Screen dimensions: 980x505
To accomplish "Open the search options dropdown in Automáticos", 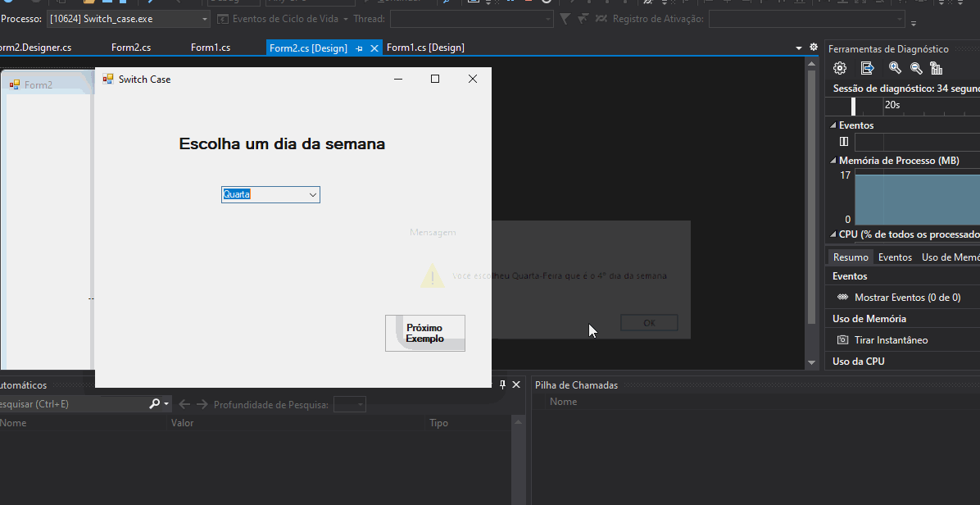I will 166,404.
